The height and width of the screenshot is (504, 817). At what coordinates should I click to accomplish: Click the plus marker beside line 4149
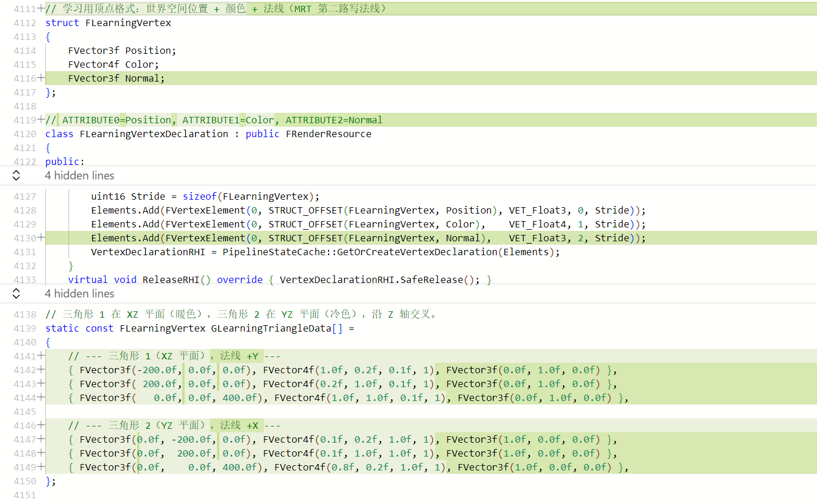click(41, 467)
